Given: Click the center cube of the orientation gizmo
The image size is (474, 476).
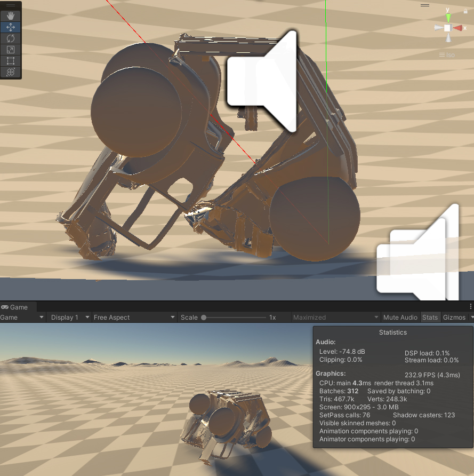Looking at the screenshot, I should pyautogui.click(x=448, y=28).
